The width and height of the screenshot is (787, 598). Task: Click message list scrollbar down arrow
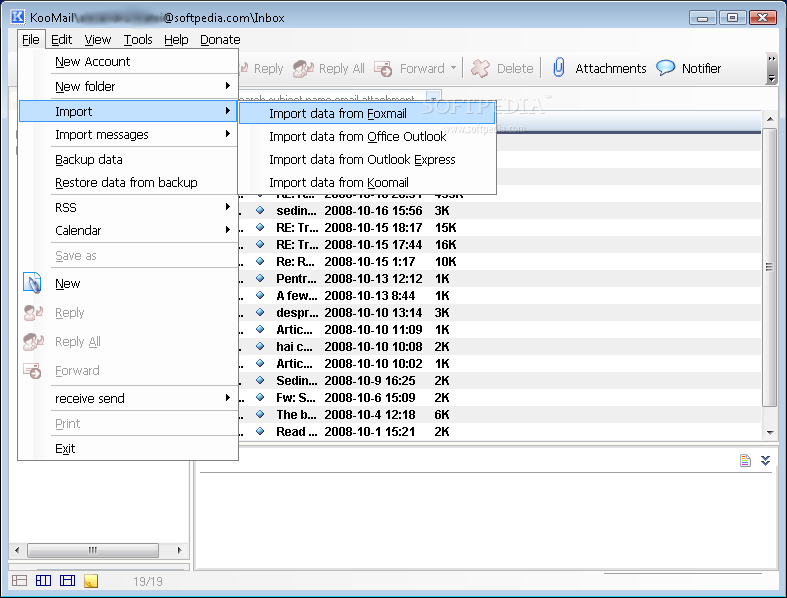pyautogui.click(x=769, y=432)
